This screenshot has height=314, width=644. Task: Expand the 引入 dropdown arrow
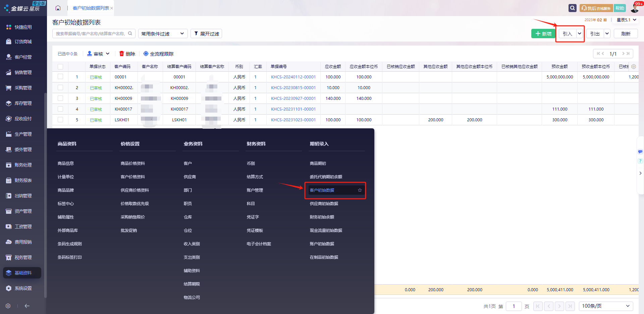(x=580, y=34)
